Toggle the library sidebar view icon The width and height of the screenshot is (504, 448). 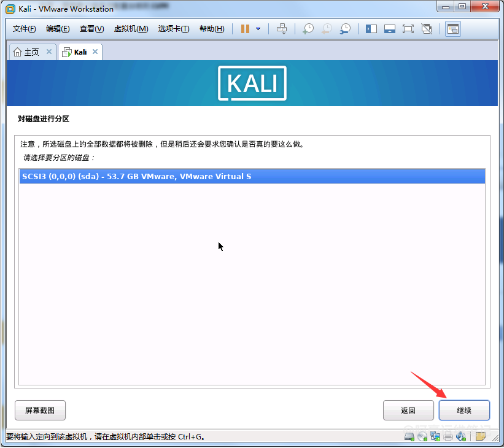tap(371, 29)
